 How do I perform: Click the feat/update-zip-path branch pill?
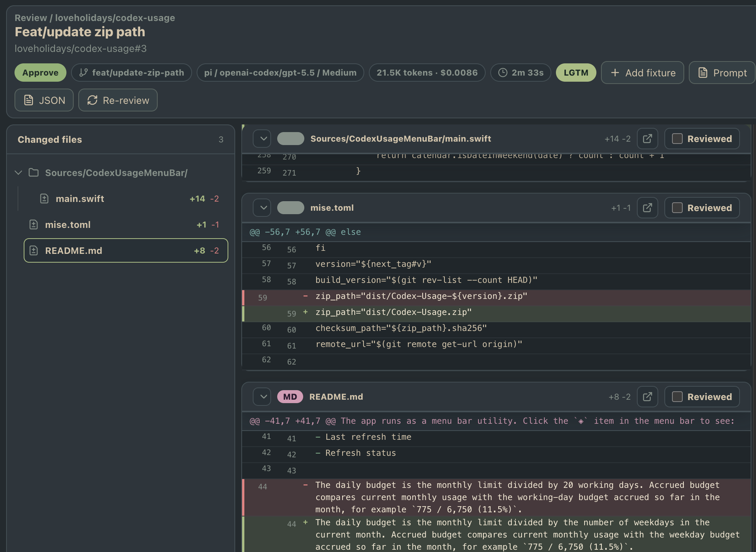(x=131, y=73)
